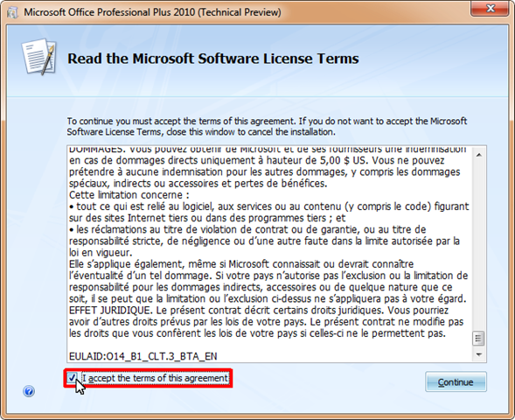
Task: Click the window title 'Microsoft Office Professional Plus 2010'
Action: tap(152, 12)
